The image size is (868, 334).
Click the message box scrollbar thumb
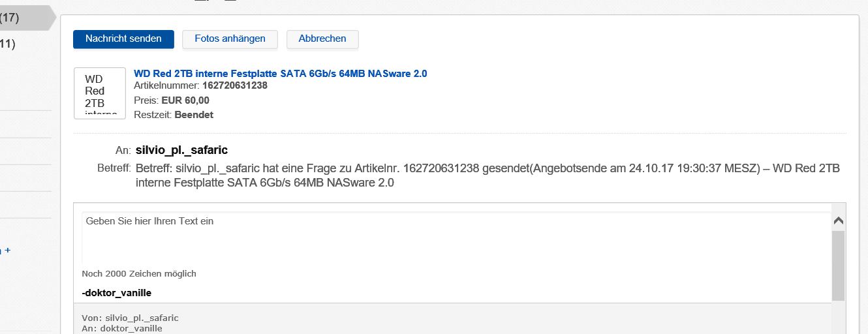pyautogui.click(x=839, y=264)
